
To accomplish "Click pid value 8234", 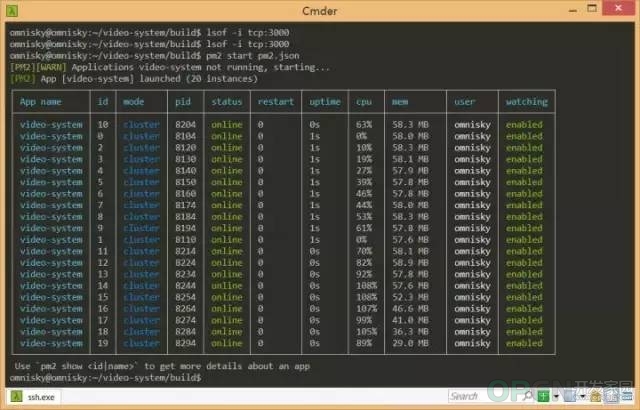I will (185, 274).
